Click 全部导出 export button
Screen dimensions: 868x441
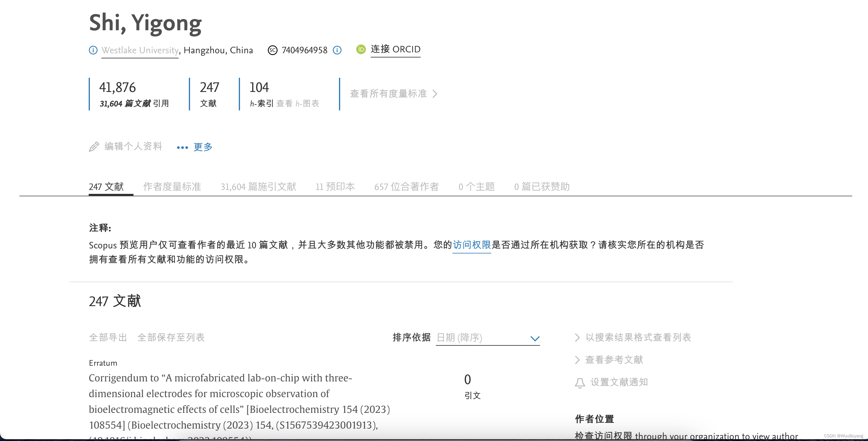(x=108, y=337)
